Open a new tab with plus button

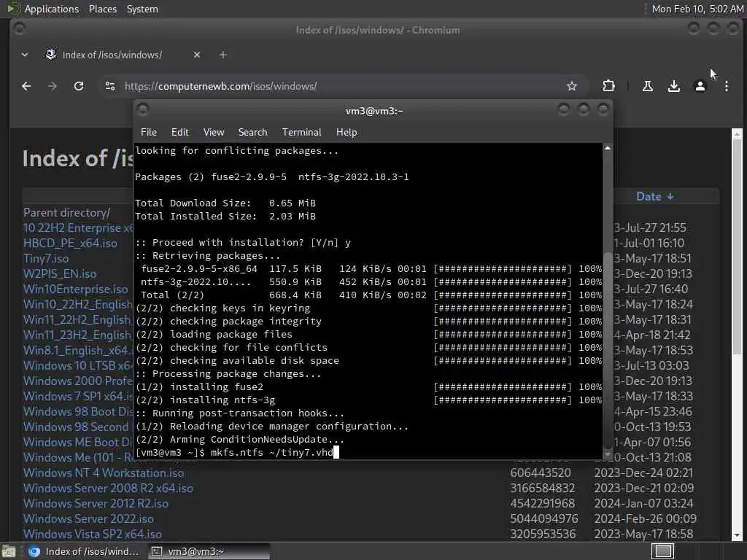point(223,55)
